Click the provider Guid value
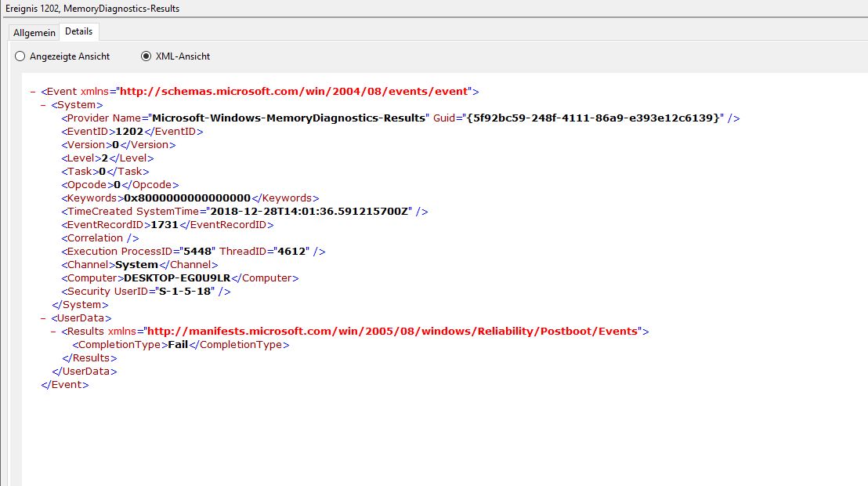 593,118
